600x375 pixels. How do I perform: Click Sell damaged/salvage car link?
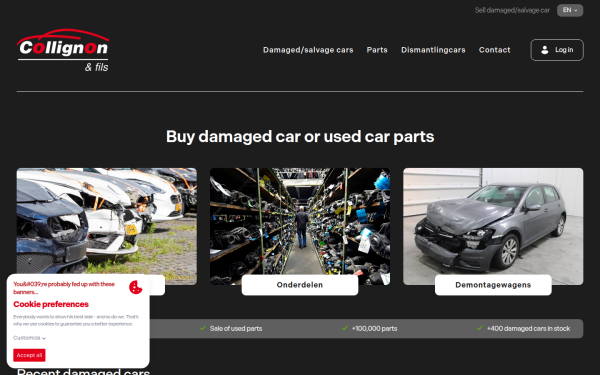click(512, 10)
